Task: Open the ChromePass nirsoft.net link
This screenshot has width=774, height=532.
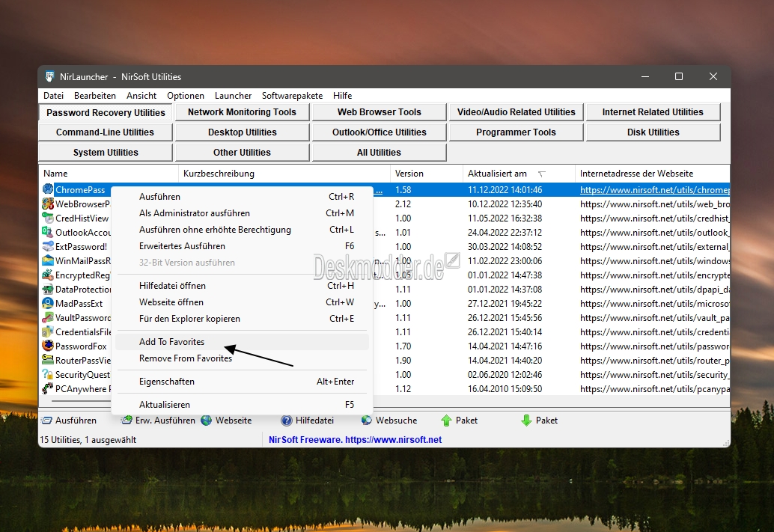Action: [654, 189]
